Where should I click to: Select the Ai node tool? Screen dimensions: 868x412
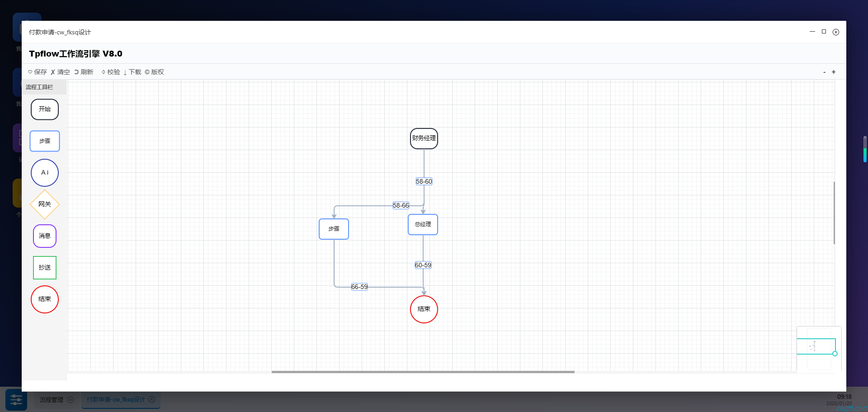point(45,173)
